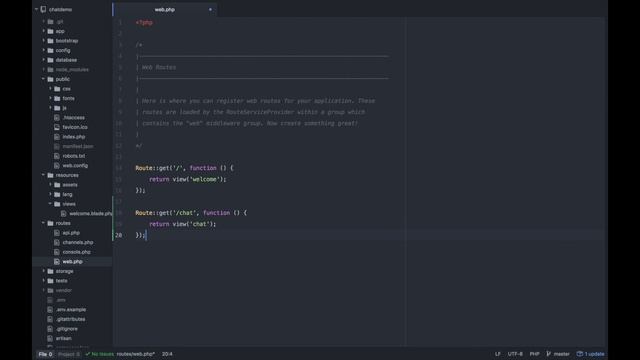Click the opening <?php tag on line 1
The width and height of the screenshot is (640, 360).
click(x=144, y=22)
